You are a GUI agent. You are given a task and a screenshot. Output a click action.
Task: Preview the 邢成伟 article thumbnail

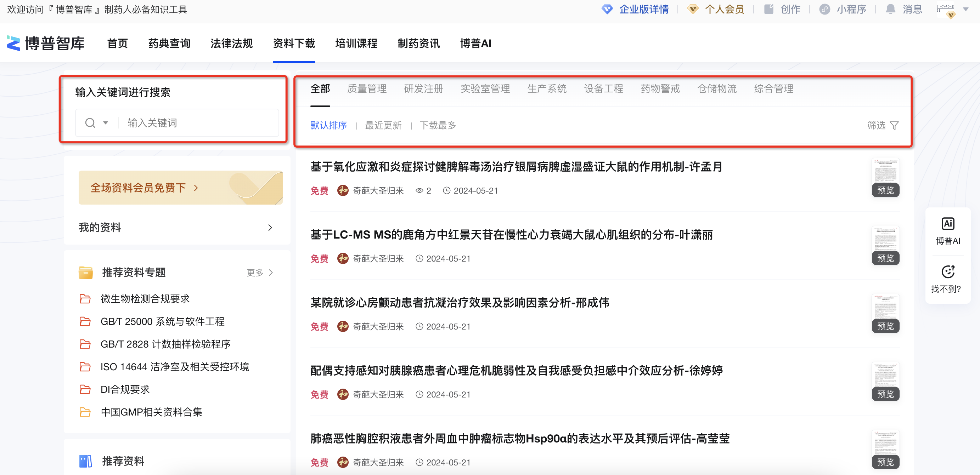(x=885, y=314)
